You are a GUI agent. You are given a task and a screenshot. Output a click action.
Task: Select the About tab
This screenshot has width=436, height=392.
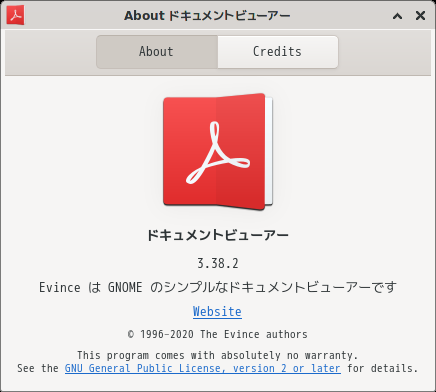pyautogui.click(x=157, y=52)
